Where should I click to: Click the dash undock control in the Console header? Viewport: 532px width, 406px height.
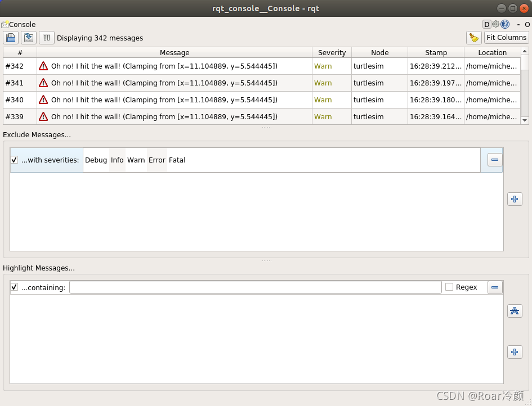click(x=518, y=24)
